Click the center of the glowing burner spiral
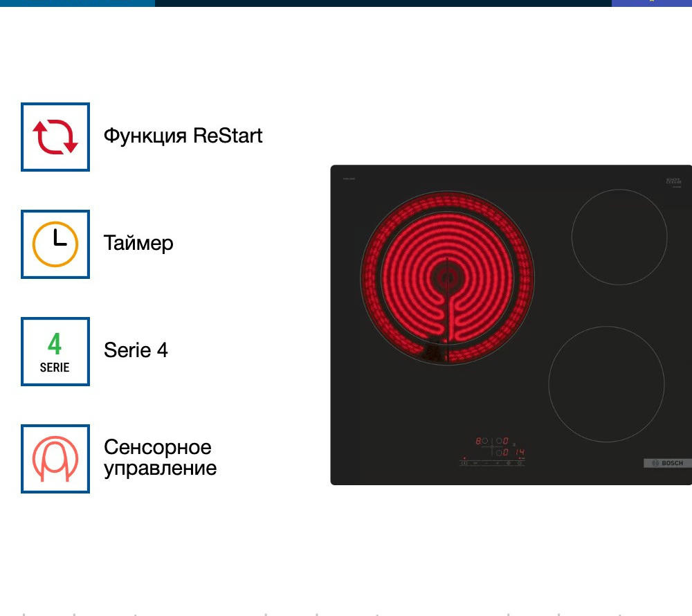This screenshot has width=692, height=616. click(447, 278)
